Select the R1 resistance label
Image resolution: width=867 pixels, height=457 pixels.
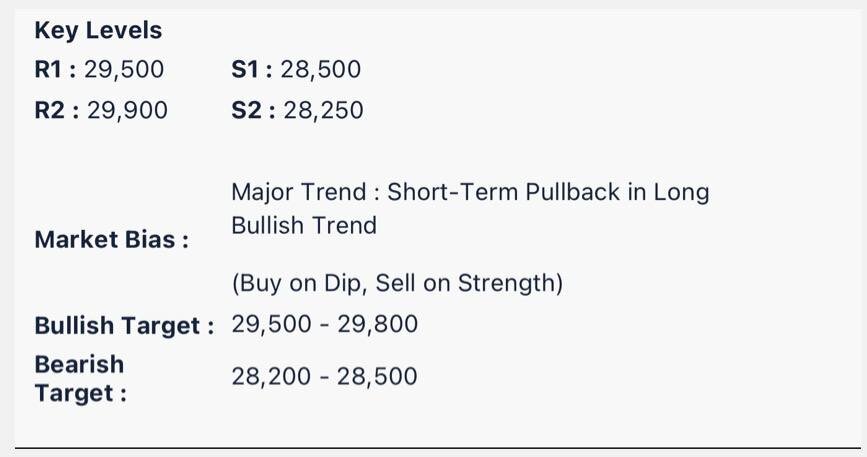[x=55, y=70]
